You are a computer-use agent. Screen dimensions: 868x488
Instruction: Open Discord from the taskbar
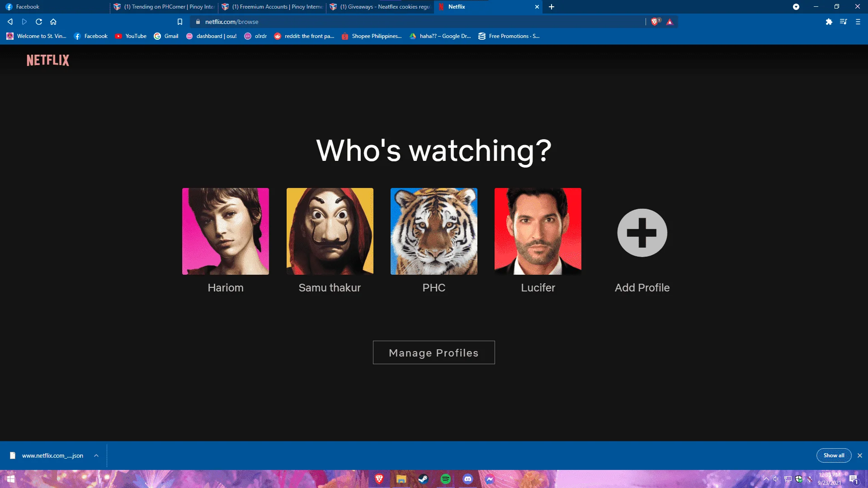tap(468, 479)
